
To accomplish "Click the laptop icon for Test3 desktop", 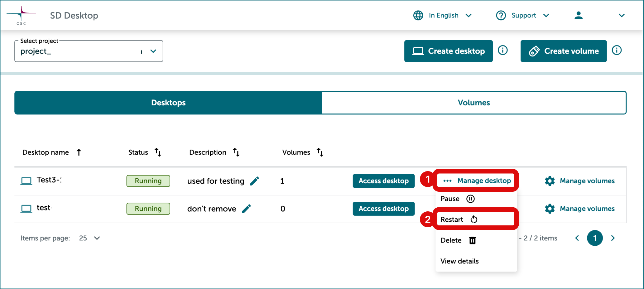I will point(26,181).
